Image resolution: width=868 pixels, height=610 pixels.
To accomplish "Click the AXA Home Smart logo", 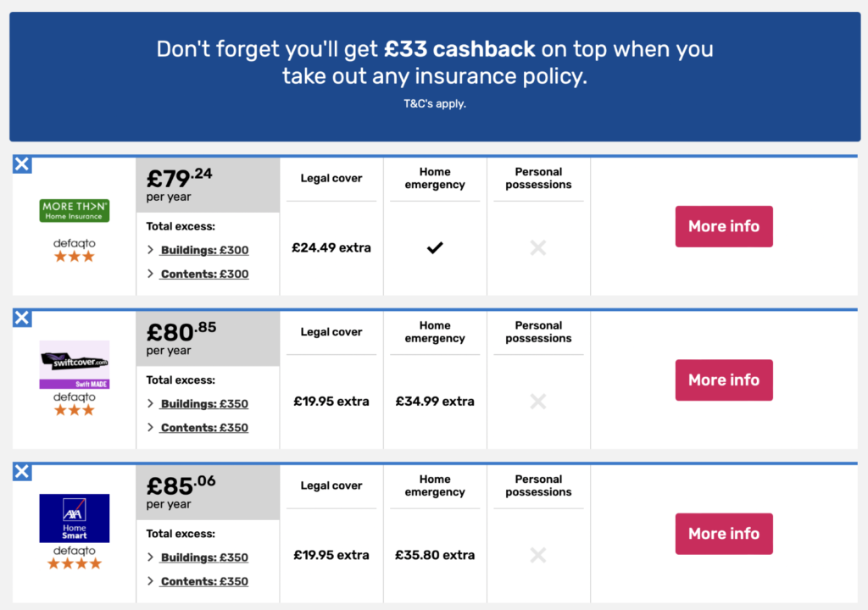I will click(75, 518).
